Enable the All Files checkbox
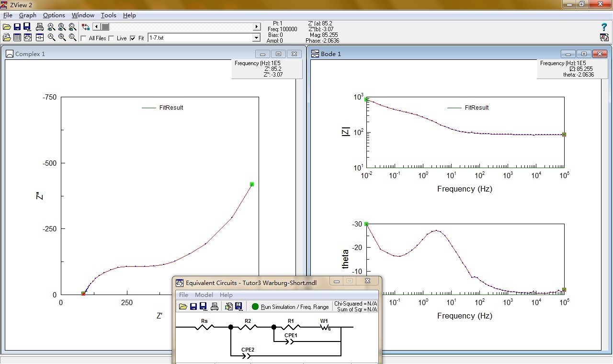The height and width of the screenshot is (364, 613). pos(84,38)
